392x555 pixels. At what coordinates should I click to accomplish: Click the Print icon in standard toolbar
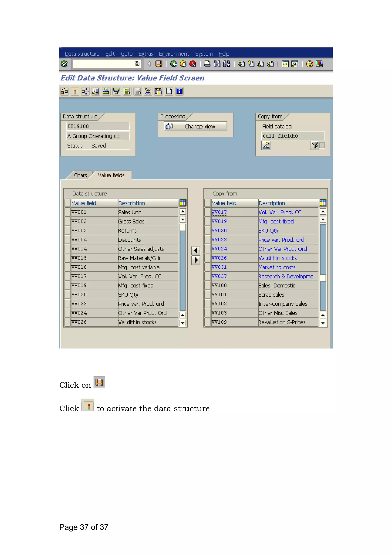[207, 64]
